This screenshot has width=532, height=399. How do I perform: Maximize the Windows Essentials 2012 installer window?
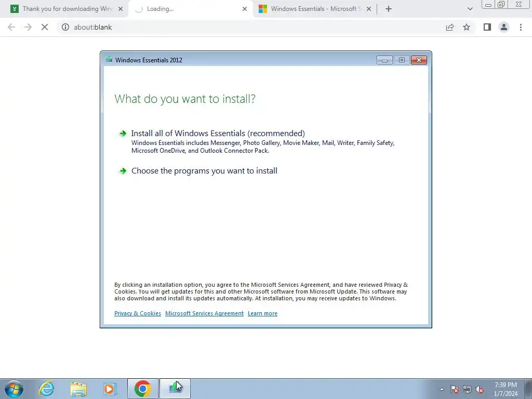coord(402,60)
